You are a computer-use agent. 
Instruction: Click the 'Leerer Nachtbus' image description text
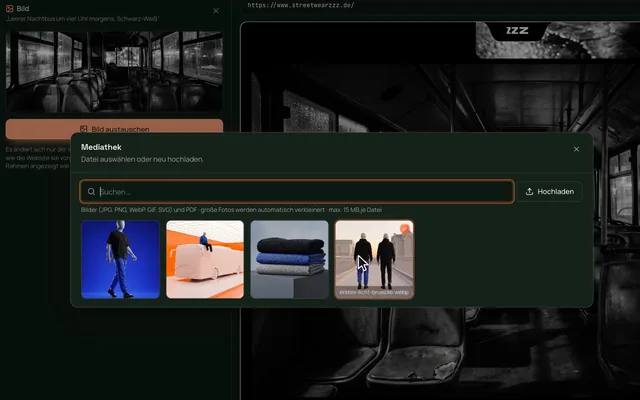click(x=82, y=19)
